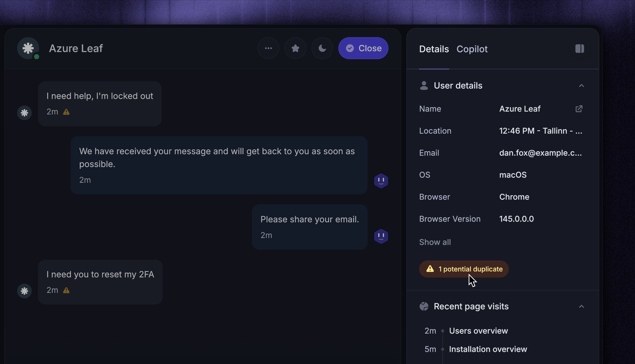Click the bot avatar beside 'Please share your email'
Image resolution: width=635 pixels, height=364 pixels.
381,236
